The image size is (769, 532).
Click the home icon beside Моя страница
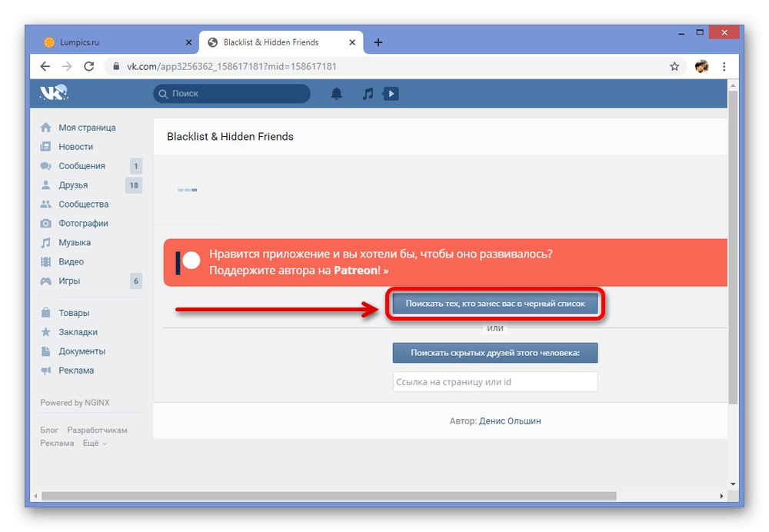click(45, 128)
